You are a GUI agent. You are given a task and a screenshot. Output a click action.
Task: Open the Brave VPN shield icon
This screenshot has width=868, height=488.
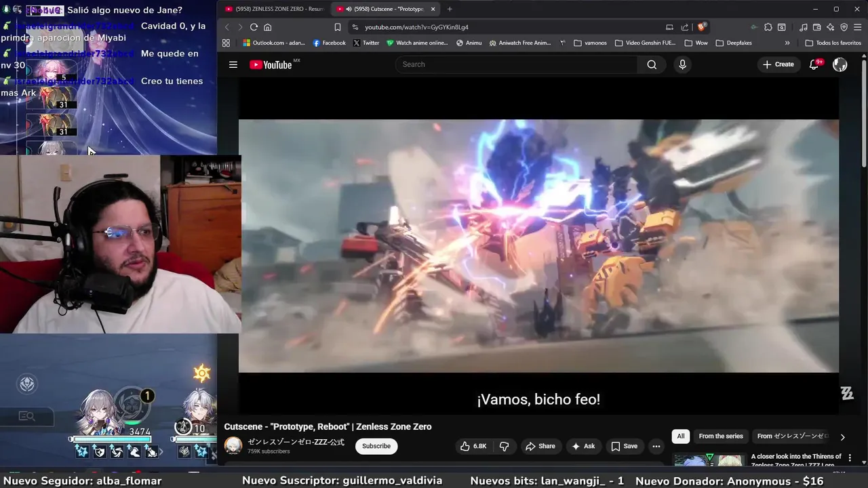[844, 27]
